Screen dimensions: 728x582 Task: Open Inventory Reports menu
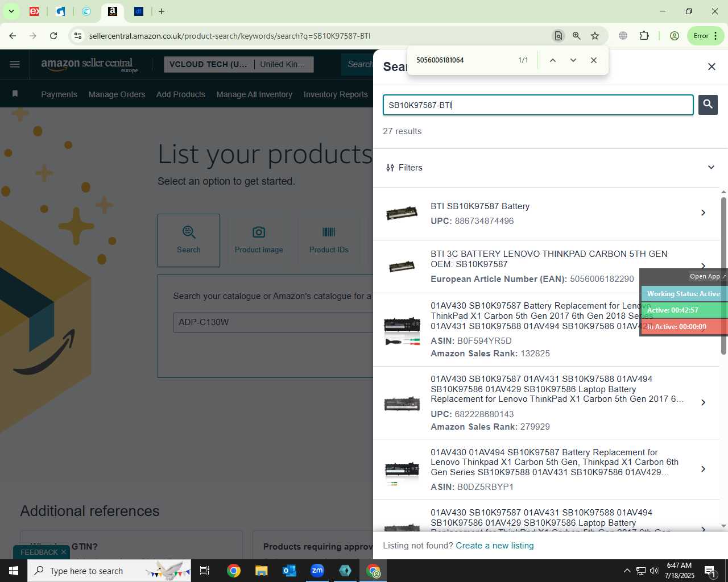[336, 94]
